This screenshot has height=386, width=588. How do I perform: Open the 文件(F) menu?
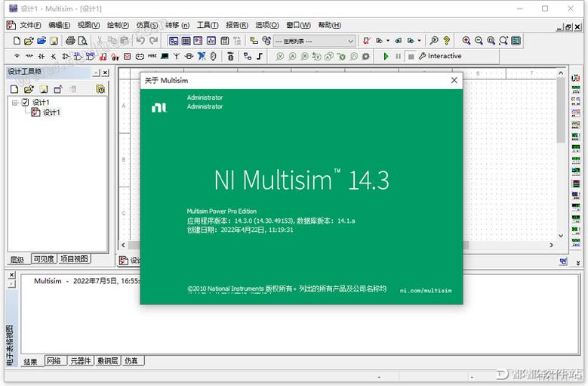point(30,25)
